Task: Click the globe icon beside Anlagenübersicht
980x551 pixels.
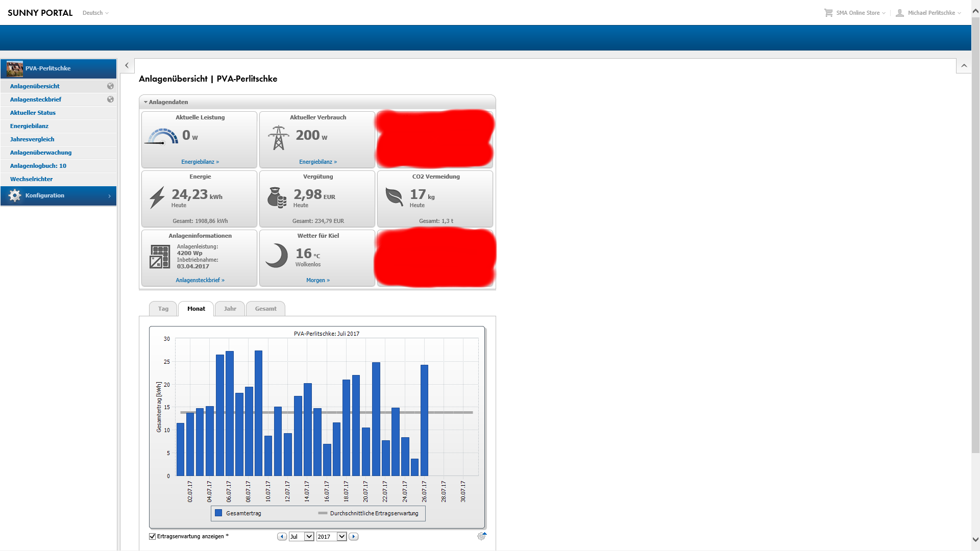Action: [x=110, y=86]
